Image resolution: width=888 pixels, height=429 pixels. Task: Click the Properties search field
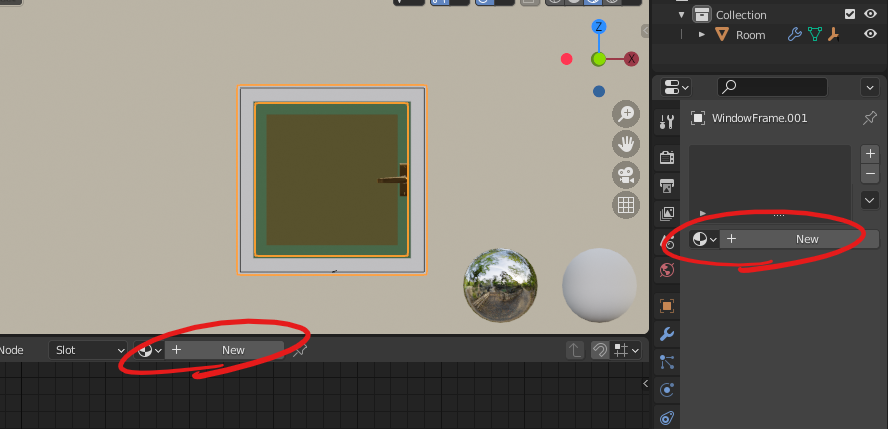pos(772,87)
